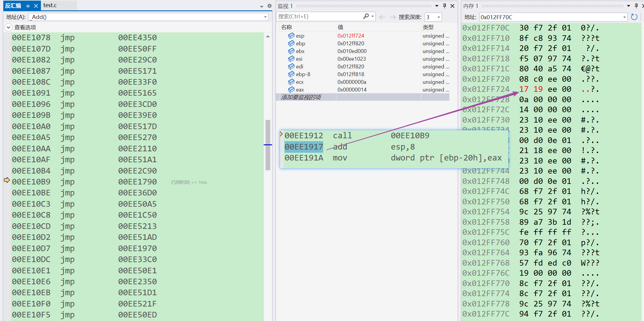
Task: Open Memory 1 window position menu
Action: tap(628, 6)
